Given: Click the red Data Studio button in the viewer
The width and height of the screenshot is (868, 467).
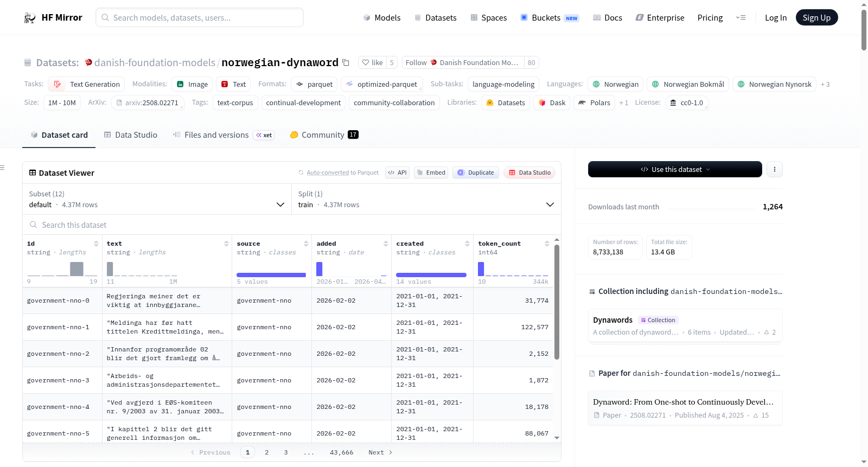Looking at the screenshot, I should click(x=529, y=172).
